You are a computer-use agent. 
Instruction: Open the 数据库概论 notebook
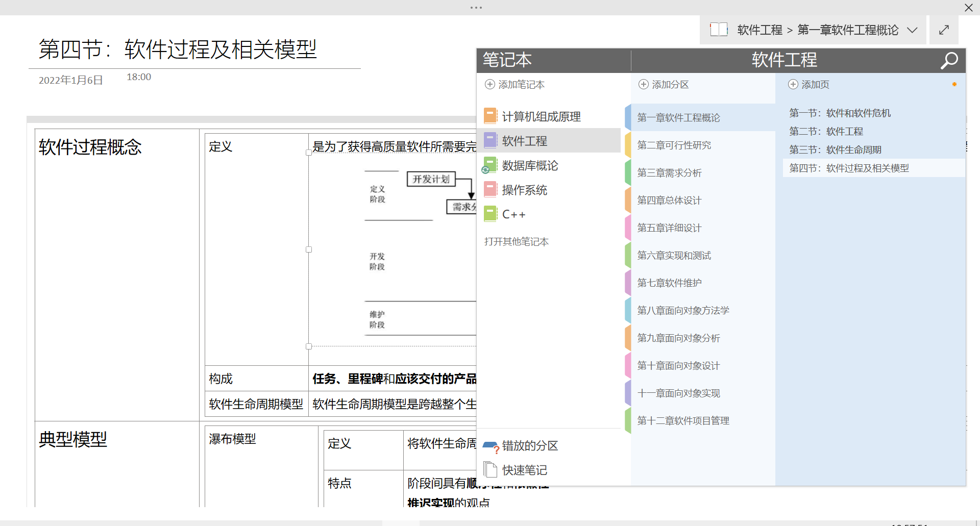(x=529, y=165)
